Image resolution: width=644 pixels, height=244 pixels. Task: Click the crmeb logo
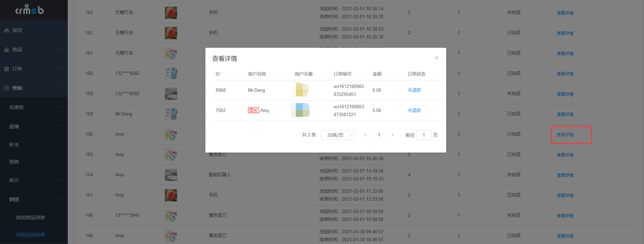30,10
